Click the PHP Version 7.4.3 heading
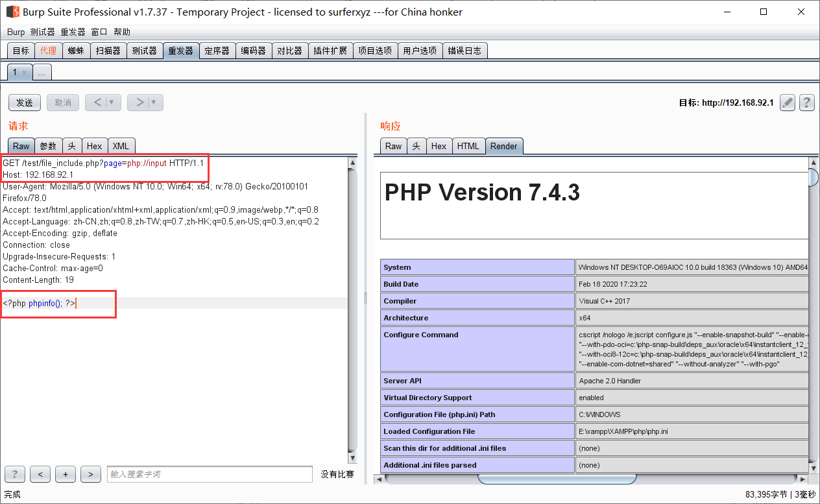Viewport: 820px width, 504px height. click(x=482, y=192)
